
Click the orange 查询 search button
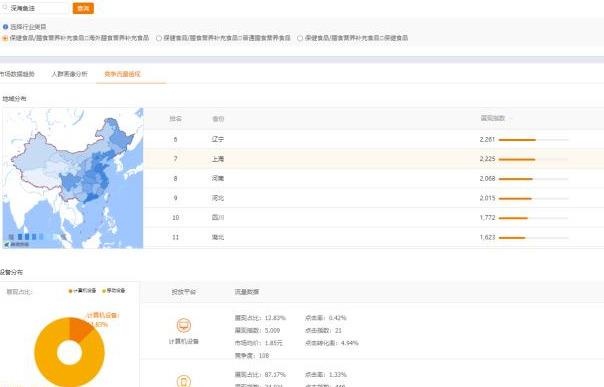(83, 8)
